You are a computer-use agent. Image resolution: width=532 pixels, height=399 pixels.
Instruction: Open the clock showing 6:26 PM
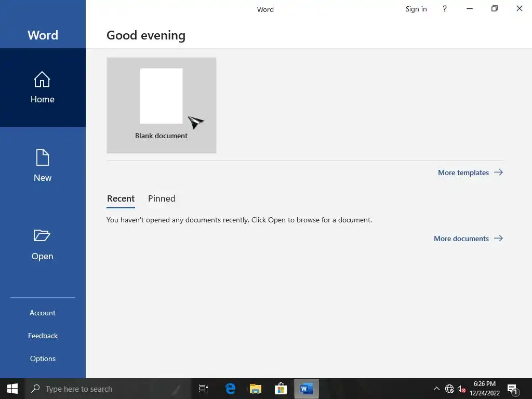[485, 389]
